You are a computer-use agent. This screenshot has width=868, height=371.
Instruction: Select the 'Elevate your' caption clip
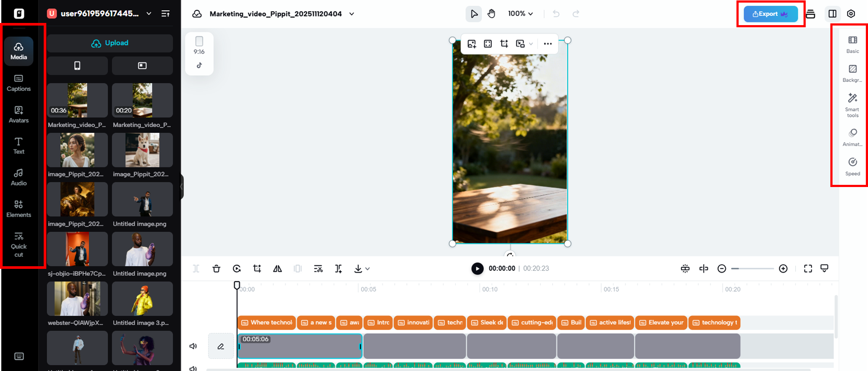pyautogui.click(x=661, y=323)
